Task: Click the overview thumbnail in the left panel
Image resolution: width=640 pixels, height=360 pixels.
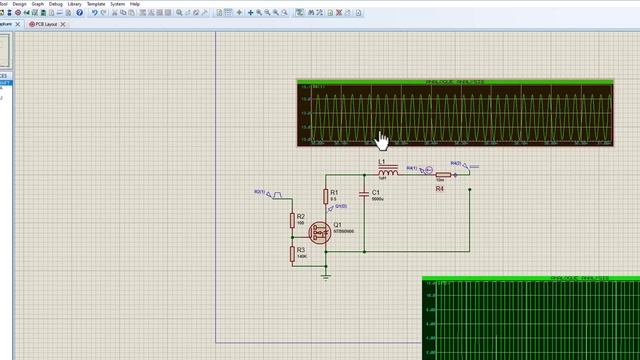Action: (5, 51)
